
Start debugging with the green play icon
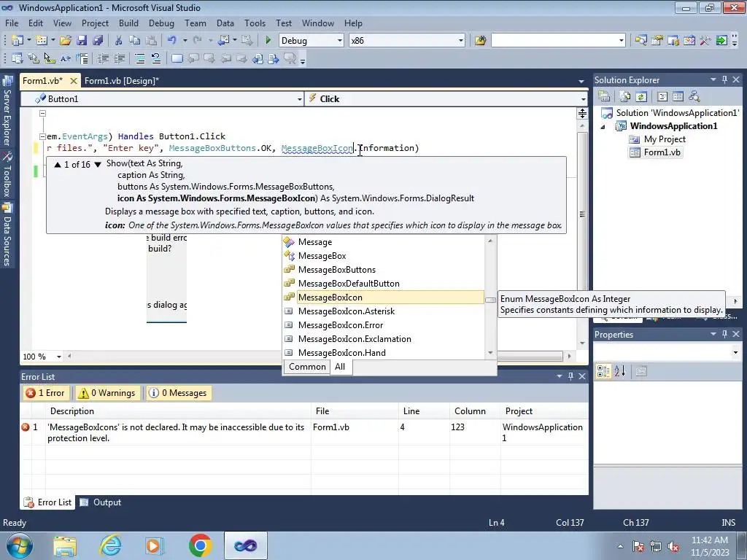click(x=268, y=41)
